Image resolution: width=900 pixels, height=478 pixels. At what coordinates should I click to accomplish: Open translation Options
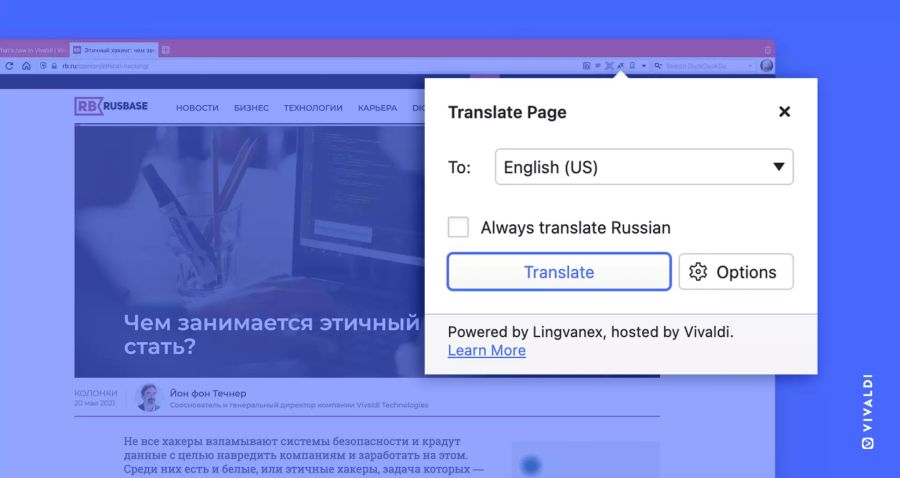(x=736, y=272)
